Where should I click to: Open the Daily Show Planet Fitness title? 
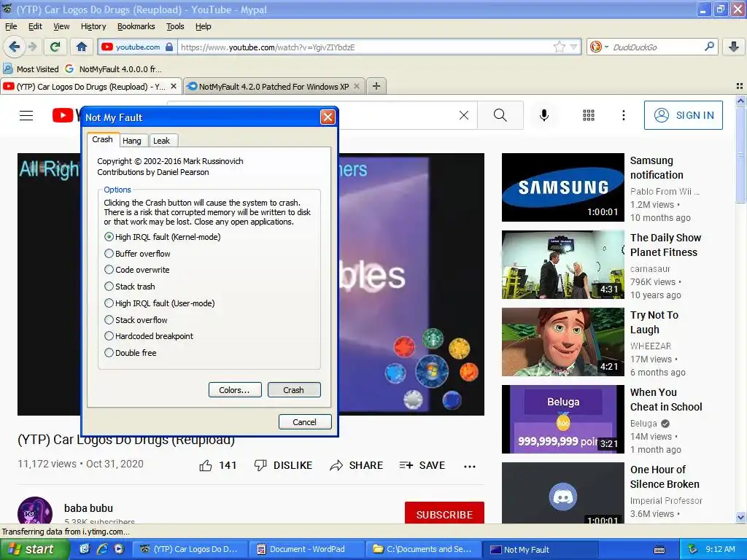(x=665, y=245)
